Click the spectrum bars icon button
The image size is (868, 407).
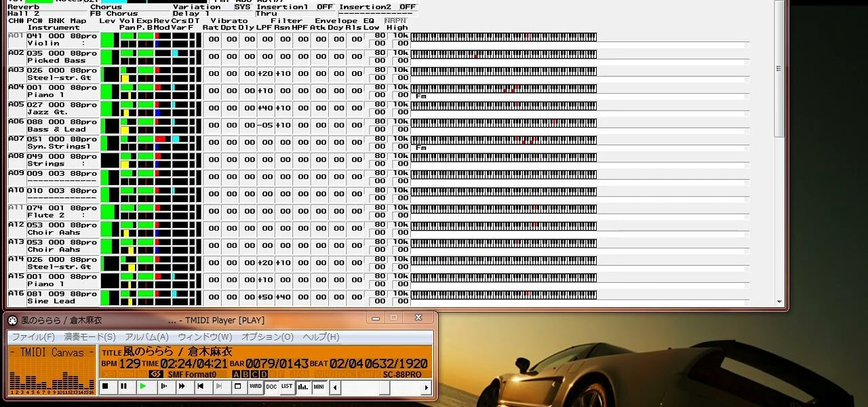click(x=303, y=387)
